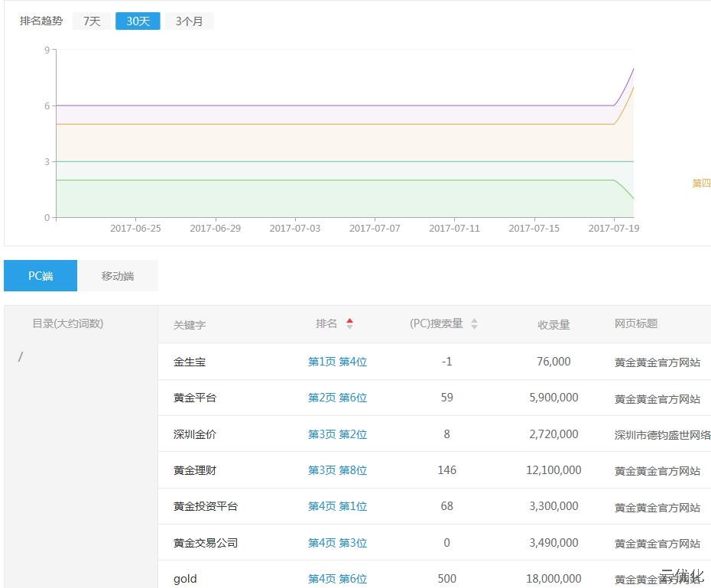
Task: Open ranking link 第4页 第3位 for 黄金交易公司
Action: (337, 543)
